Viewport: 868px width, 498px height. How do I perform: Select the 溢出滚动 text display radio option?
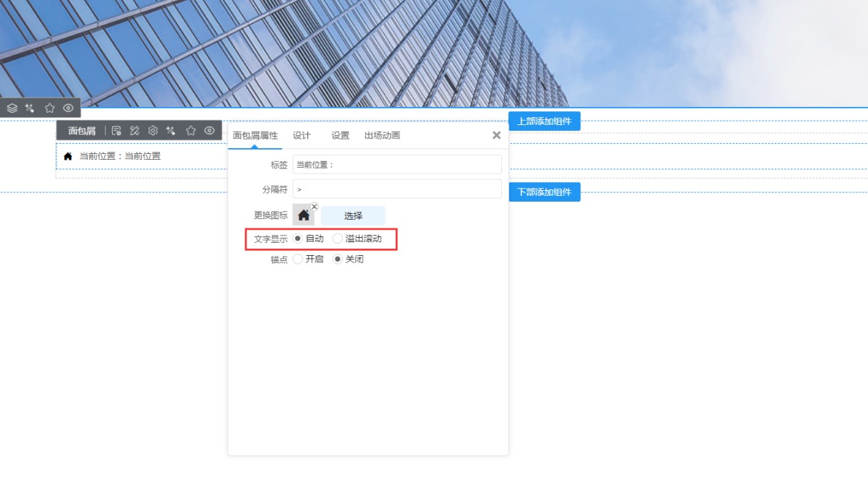coord(338,239)
